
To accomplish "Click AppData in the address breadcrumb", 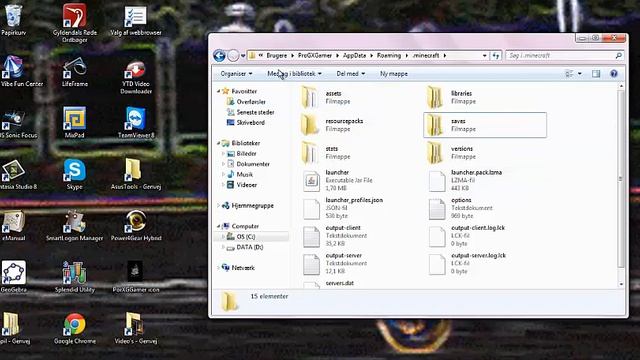I will coord(354,56).
